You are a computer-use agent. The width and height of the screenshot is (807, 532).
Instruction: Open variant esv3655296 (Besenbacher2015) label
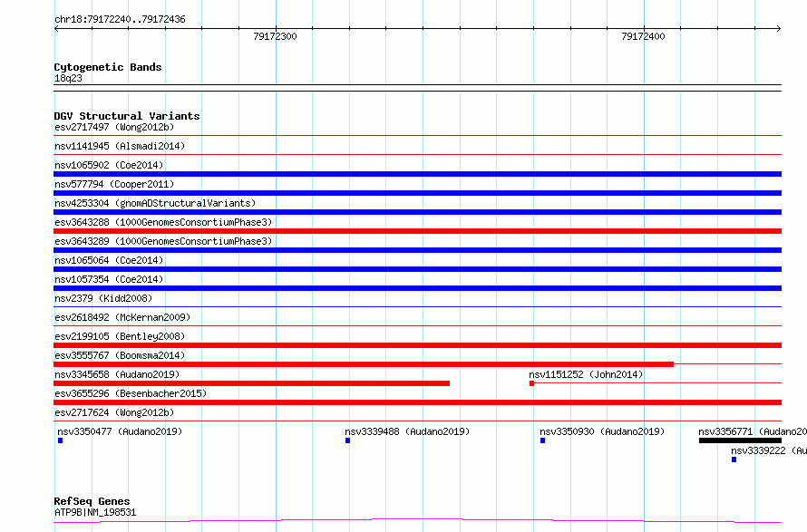point(131,393)
